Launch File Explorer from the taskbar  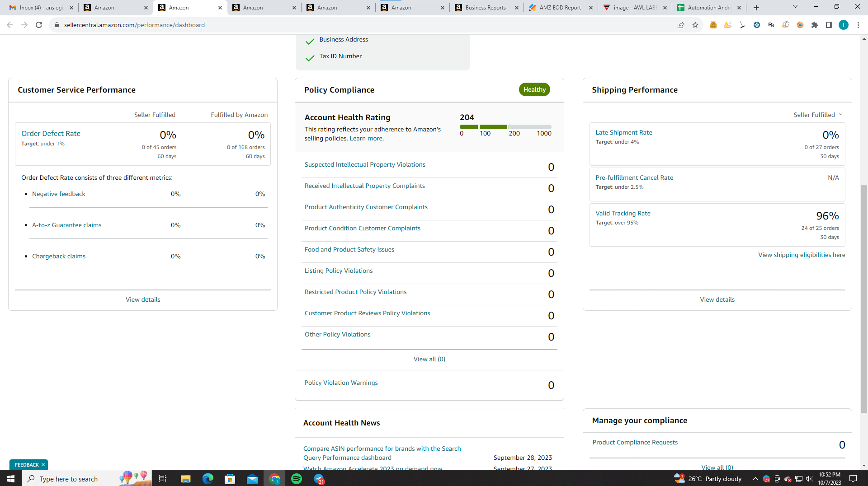(x=185, y=478)
